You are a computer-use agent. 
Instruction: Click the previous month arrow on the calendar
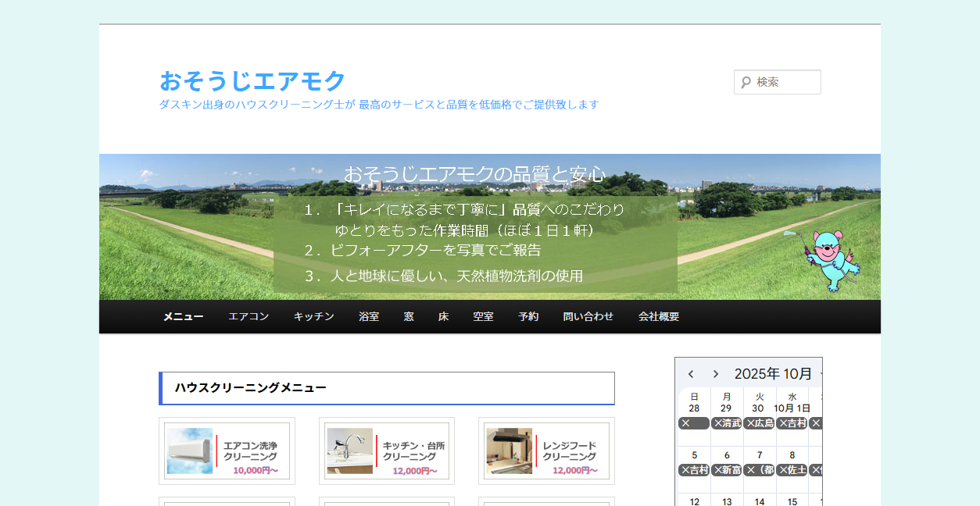click(691, 373)
